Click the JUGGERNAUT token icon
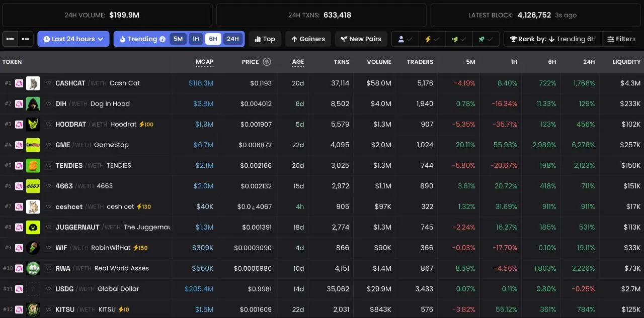Viewport: 644px width, 318px height. click(33, 227)
